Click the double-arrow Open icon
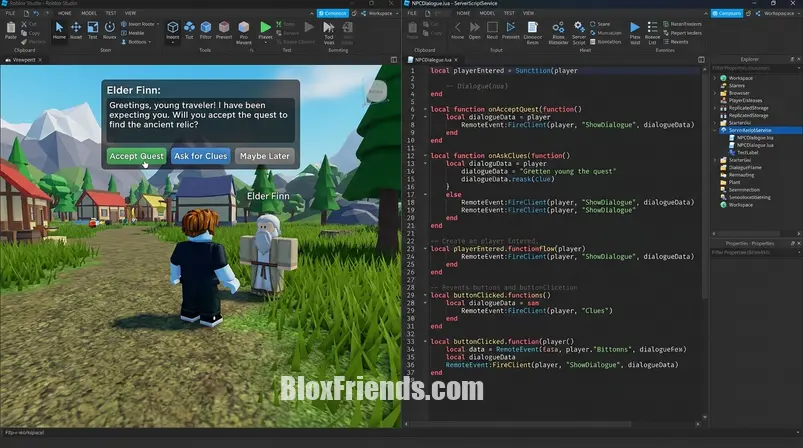Screen dimensions: 803x448 click(475, 27)
